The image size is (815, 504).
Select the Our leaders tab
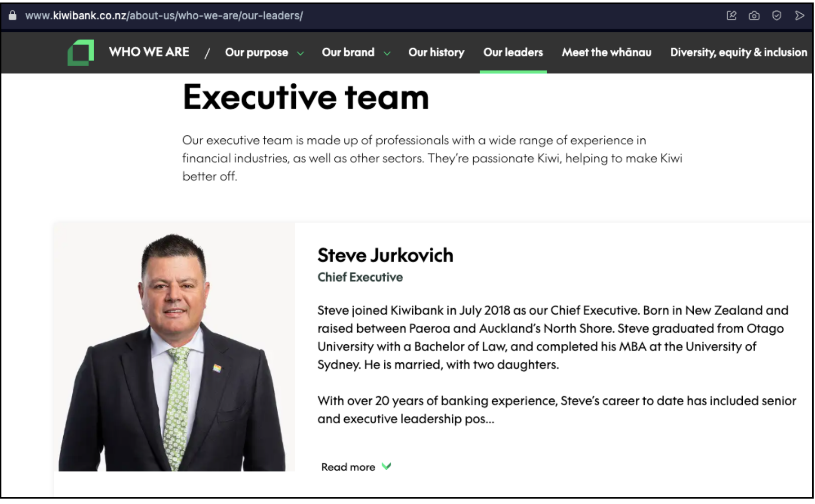click(513, 52)
